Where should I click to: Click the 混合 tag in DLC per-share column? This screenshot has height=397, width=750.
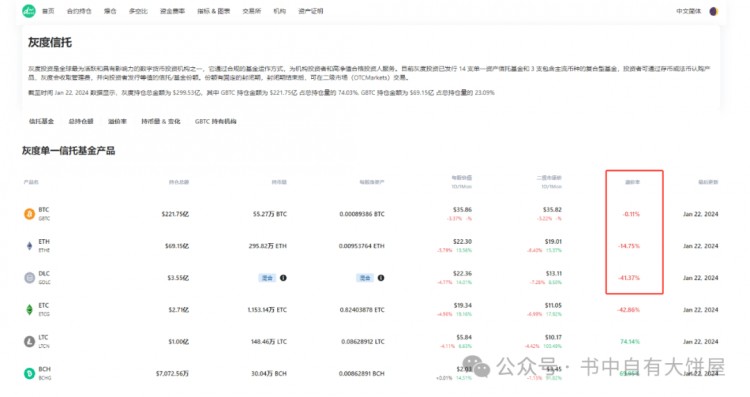pyautogui.click(x=365, y=278)
